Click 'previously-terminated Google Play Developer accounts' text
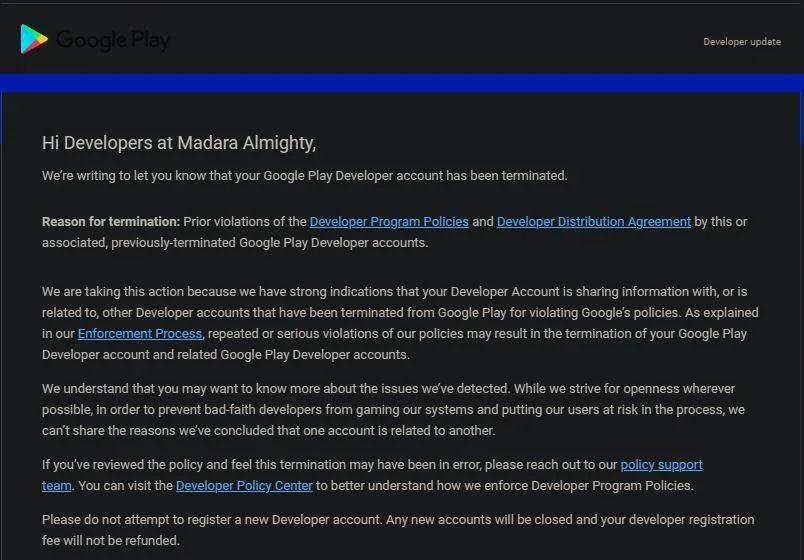 pos(270,242)
